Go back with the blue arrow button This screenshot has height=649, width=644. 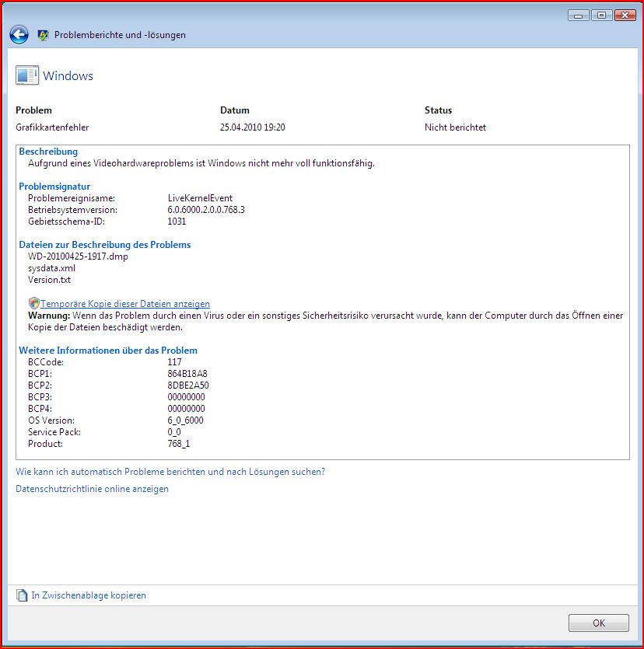19,35
